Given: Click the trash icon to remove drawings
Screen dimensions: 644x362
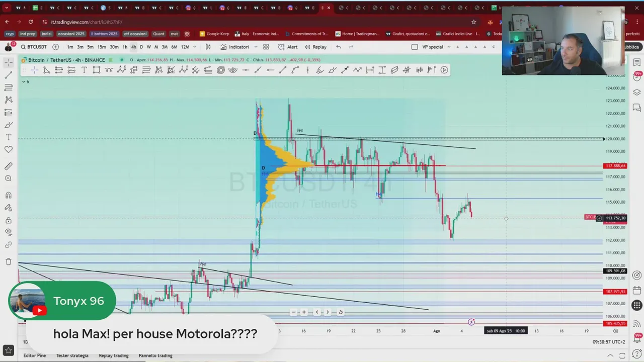Looking at the screenshot, I should coord(9,261).
